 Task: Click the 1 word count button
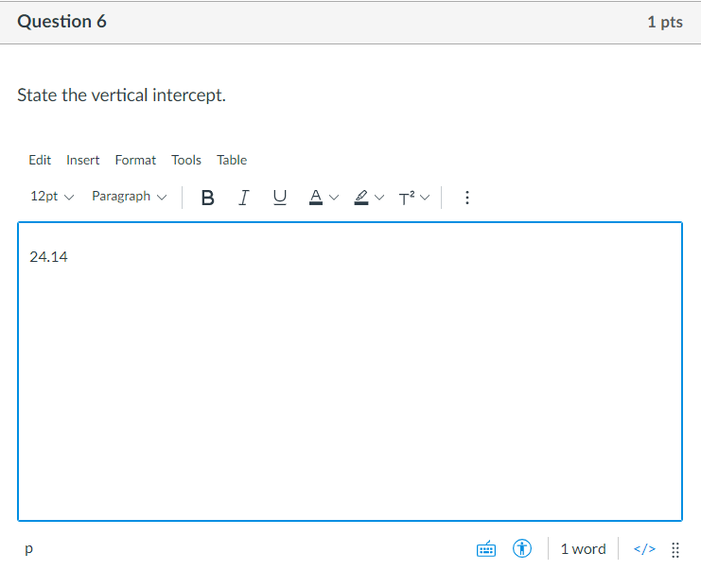coord(583,548)
